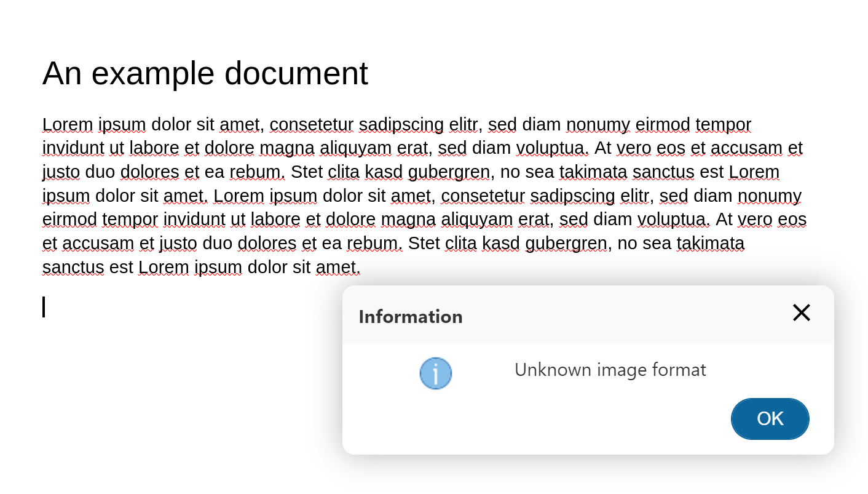Click the blue info icon in the dialog

coord(436,373)
